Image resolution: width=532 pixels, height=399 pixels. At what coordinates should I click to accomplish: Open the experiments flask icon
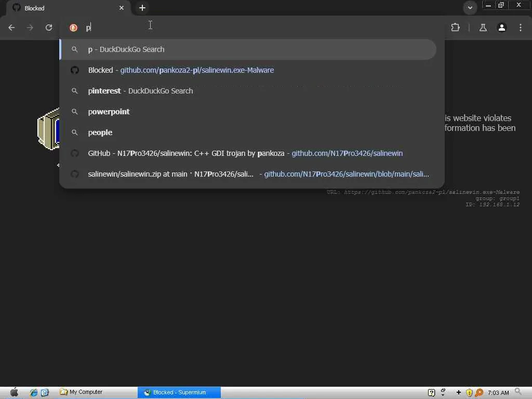(483, 28)
